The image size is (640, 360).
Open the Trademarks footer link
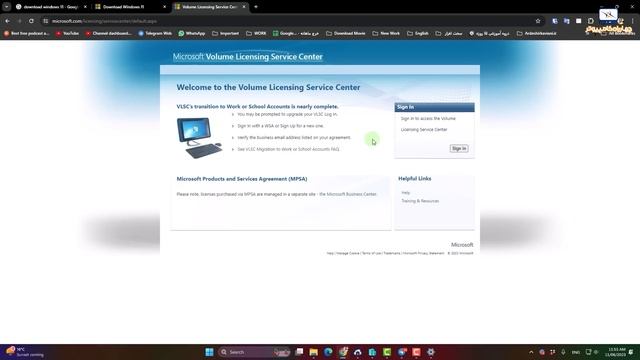392,253
